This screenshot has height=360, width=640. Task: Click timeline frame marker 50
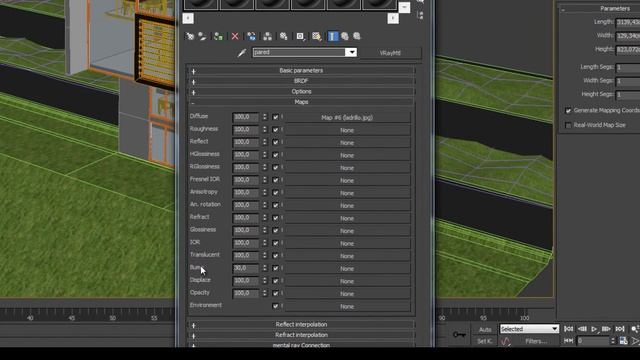(x=113, y=318)
